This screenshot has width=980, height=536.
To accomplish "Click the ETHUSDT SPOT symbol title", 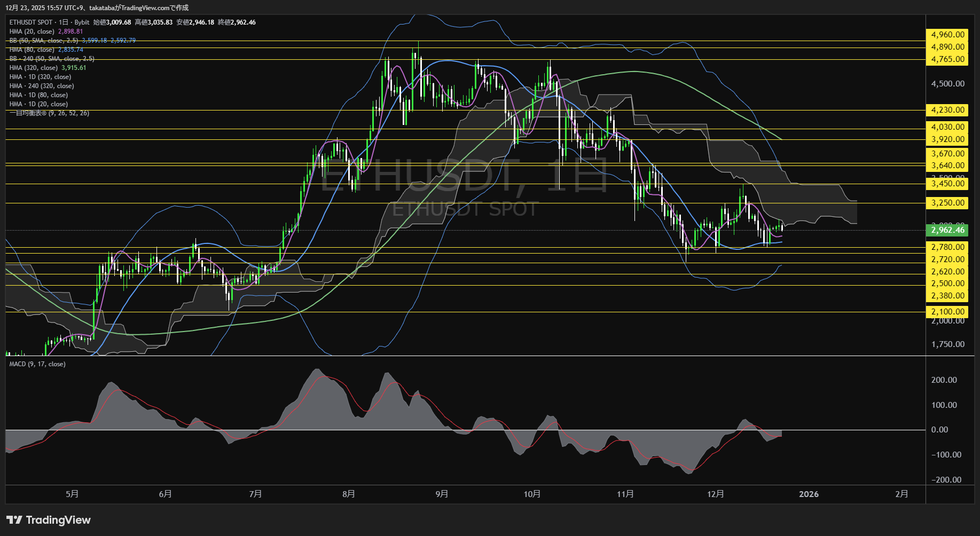I will coord(31,22).
